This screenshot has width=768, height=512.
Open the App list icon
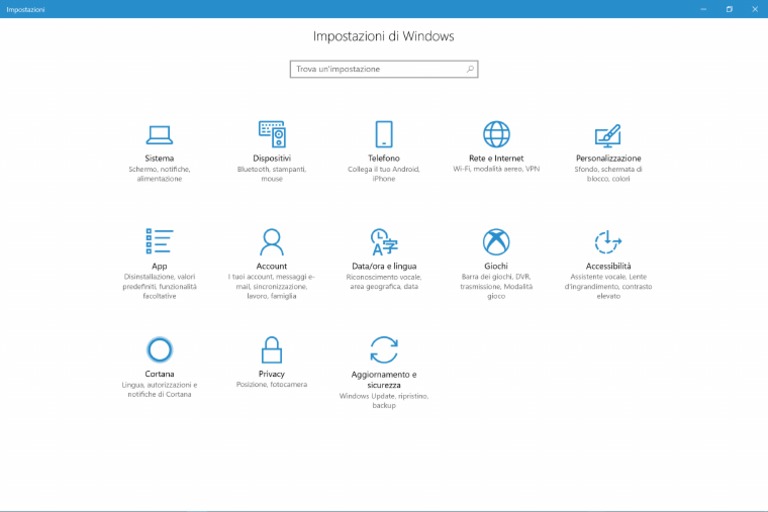point(159,241)
